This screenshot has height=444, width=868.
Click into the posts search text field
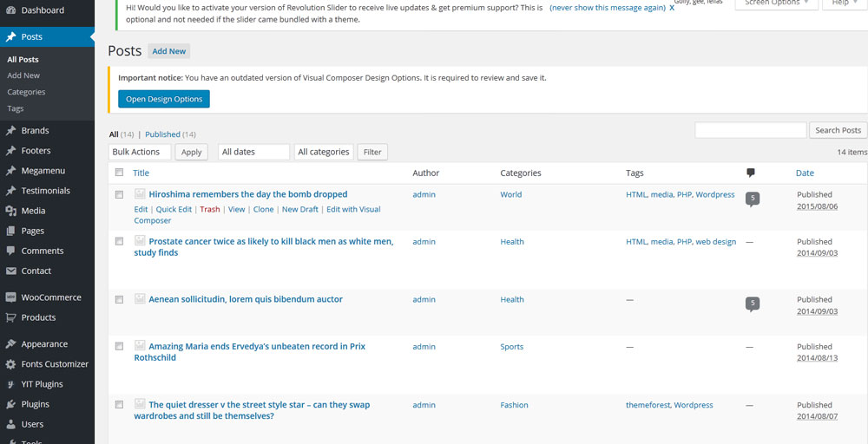coord(750,130)
